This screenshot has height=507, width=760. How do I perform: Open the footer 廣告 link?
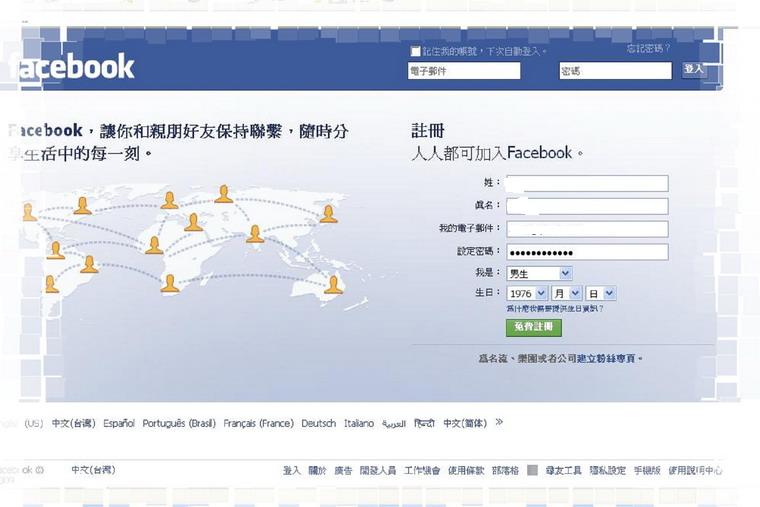coord(343,470)
